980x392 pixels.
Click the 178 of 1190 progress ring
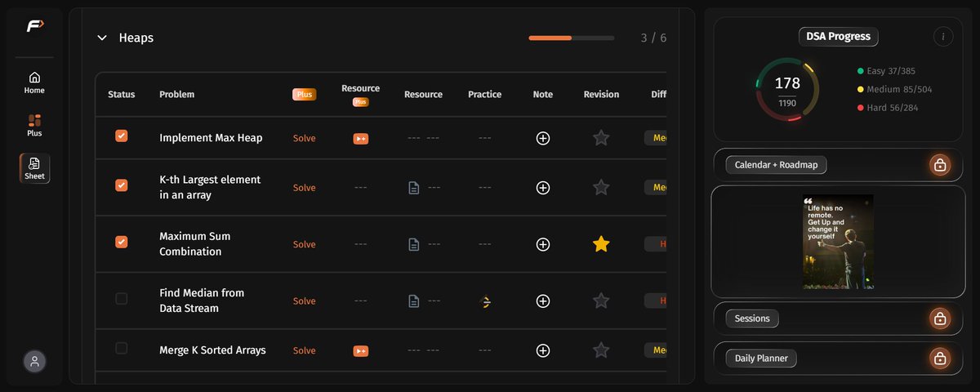[787, 90]
